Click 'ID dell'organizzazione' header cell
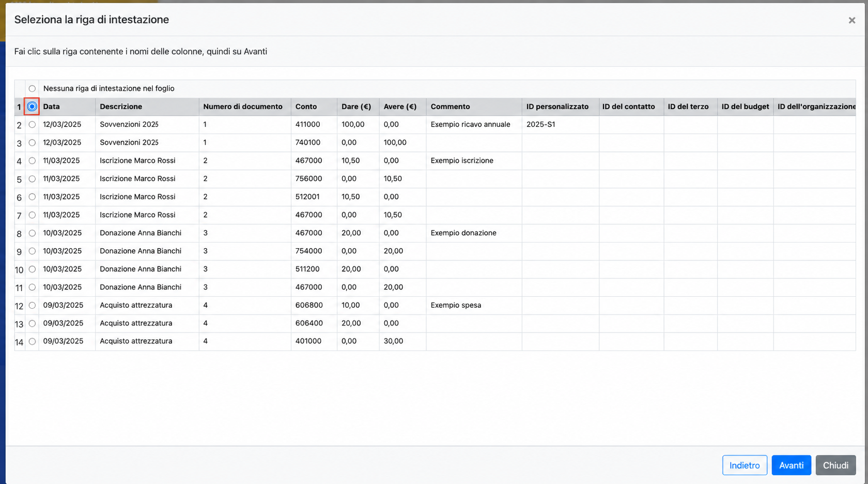Screen dimensions: 868x484 coord(815,107)
